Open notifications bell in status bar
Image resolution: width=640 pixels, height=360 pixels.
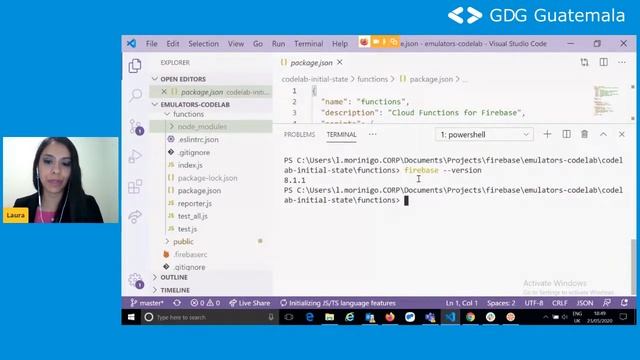[624, 303]
